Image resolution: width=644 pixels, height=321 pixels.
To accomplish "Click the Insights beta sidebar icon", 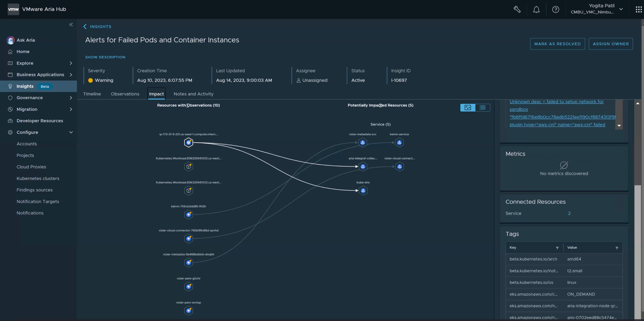I will 10,86.
